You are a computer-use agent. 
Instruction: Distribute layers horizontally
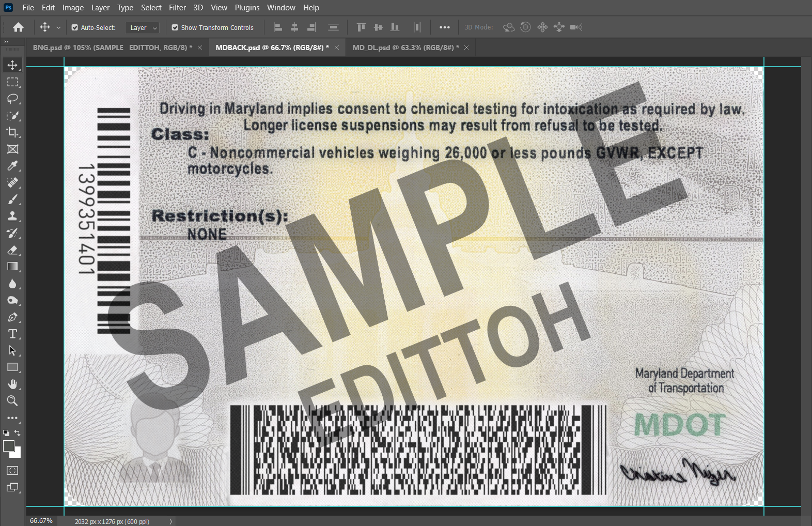point(417,27)
